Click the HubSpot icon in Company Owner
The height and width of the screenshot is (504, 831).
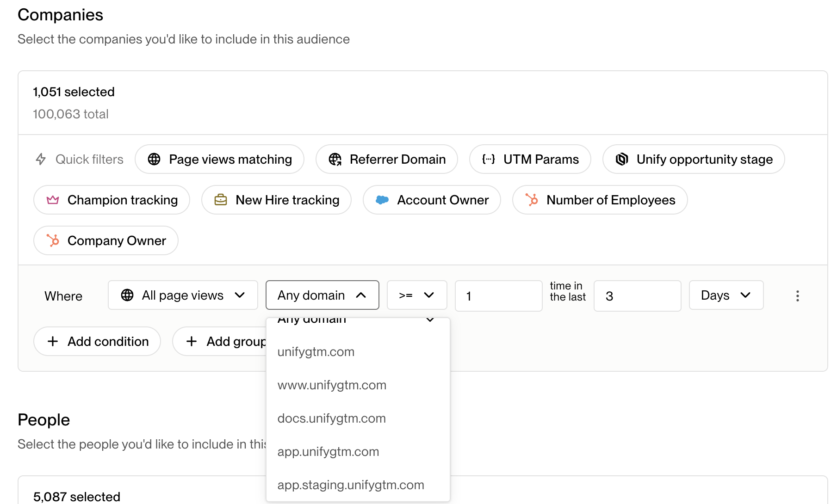click(53, 240)
